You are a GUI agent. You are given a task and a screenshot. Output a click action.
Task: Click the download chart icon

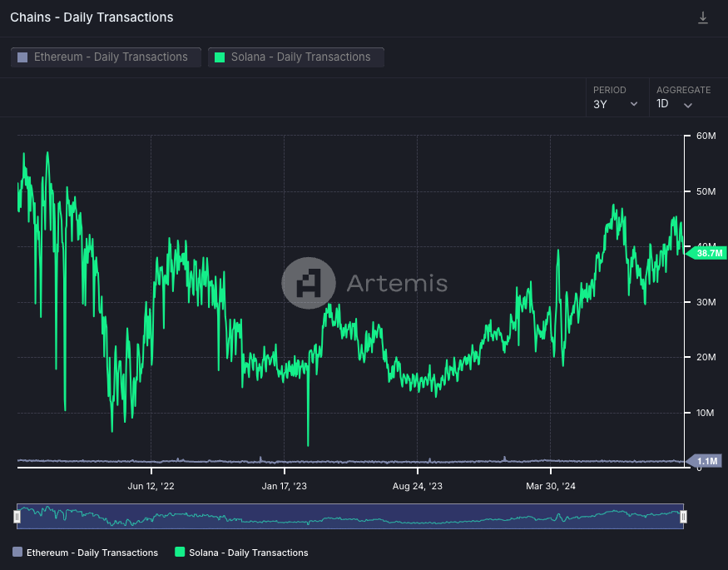tap(703, 17)
